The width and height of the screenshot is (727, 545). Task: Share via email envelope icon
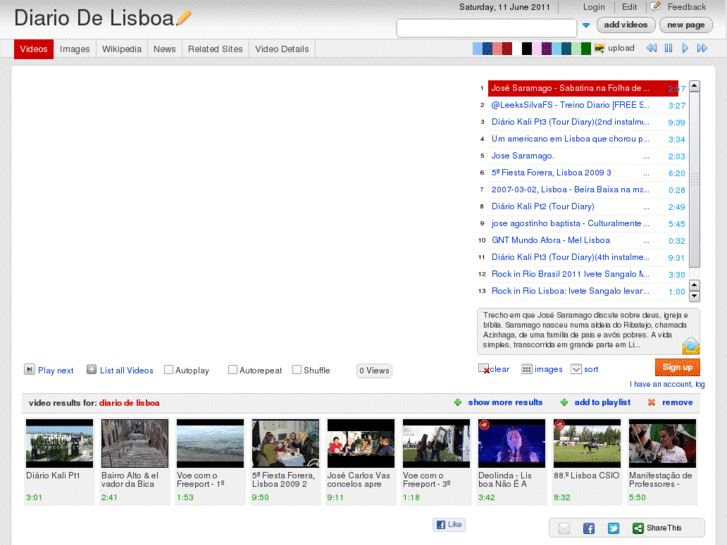pos(564,528)
